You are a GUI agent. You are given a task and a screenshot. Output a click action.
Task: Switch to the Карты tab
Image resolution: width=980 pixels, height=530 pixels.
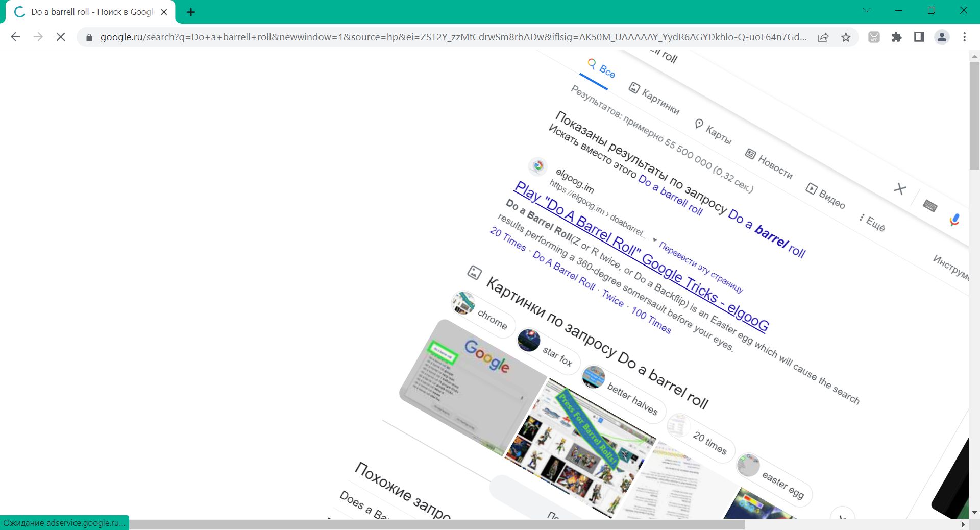713,131
